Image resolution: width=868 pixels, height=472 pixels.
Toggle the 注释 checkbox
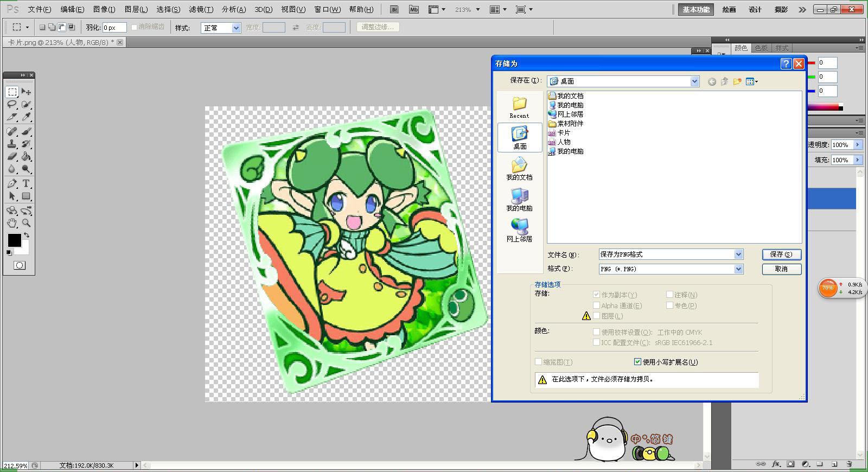point(669,295)
